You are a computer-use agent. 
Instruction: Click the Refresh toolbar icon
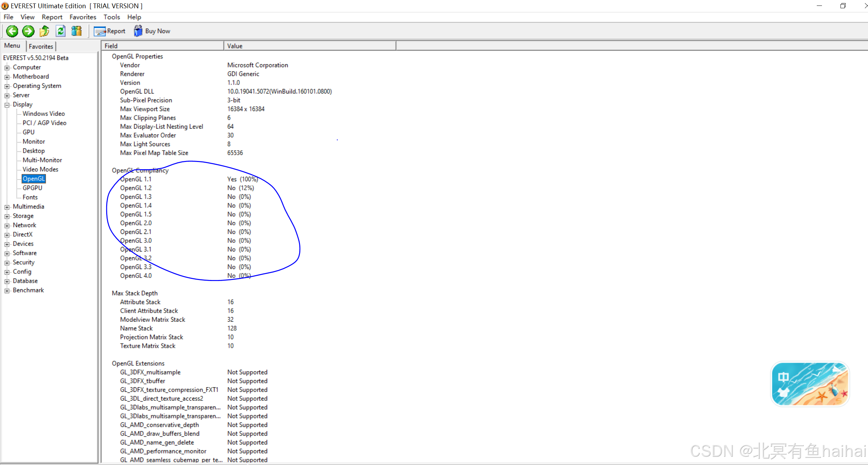[61, 31]
